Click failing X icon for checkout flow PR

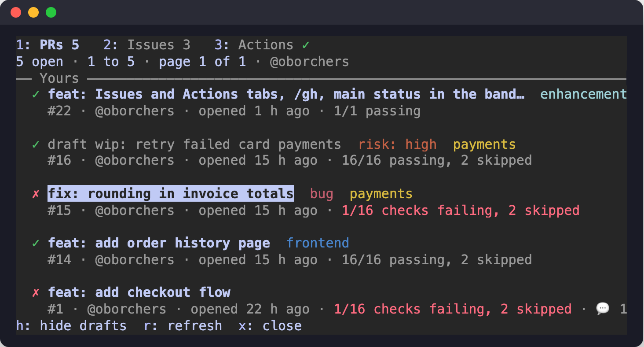click(36, 292)
